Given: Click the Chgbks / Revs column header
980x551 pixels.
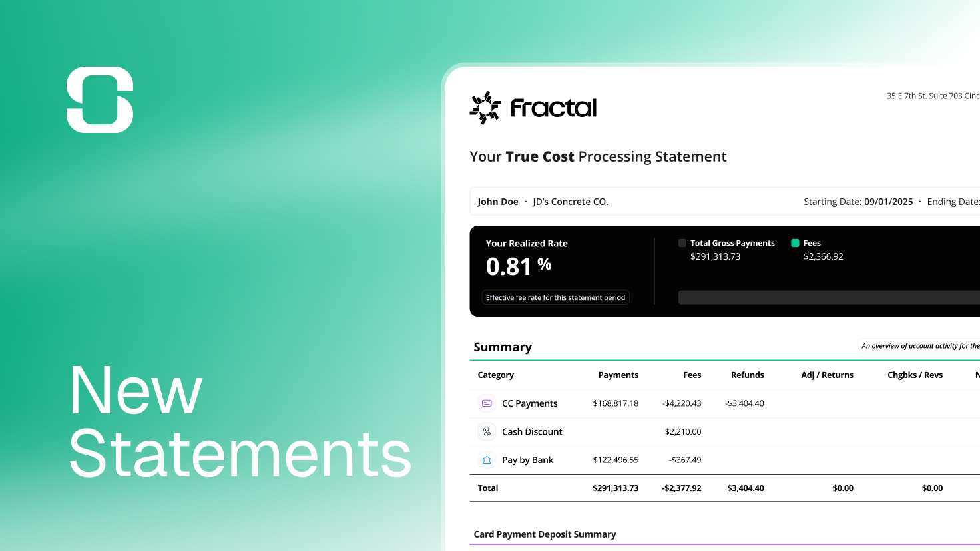Looking at the screenshot, I should point(915,375).
